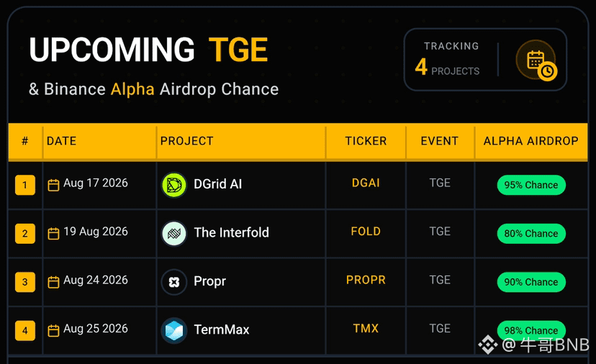The height and width of the screenshot is (364, 596).
Task: Open the PROPR ticker
Action: pyautogui.click(x=366, y=280)
